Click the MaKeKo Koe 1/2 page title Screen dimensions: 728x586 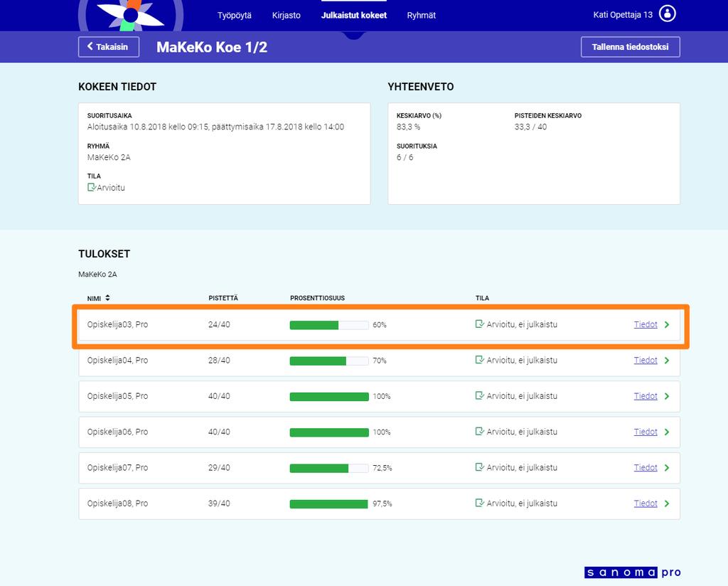coord(212,48)
